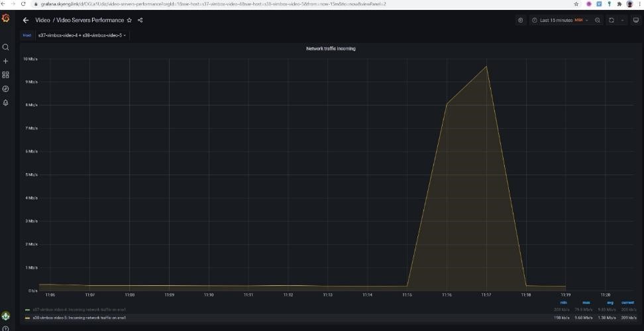This screenshot has height=331, width=644.
Task: Click the 10 Mb/s y-axis label
Action: tap(30, 59)
